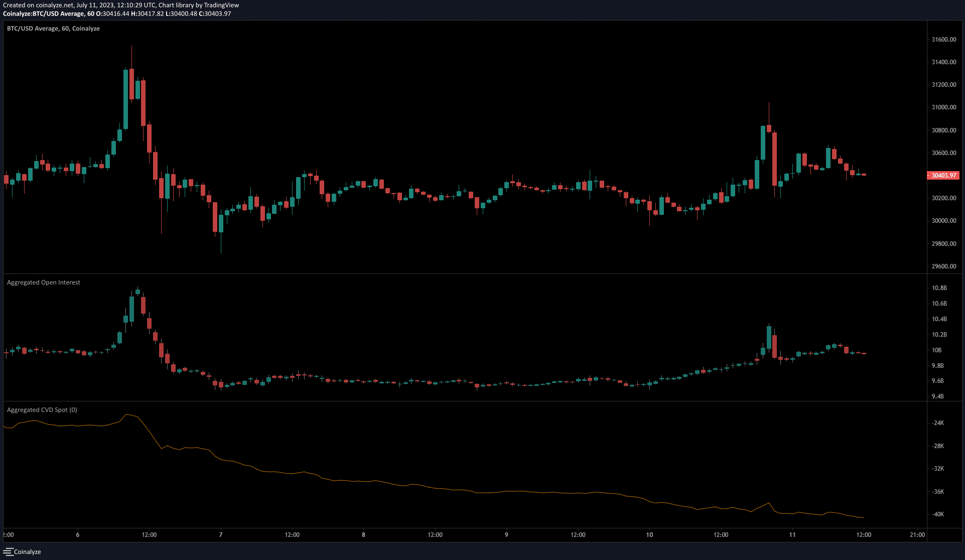The width and height of the screenshot is (965, 560).
Task: Click the 10.4B open interest axis label
Action: [939, 319]
